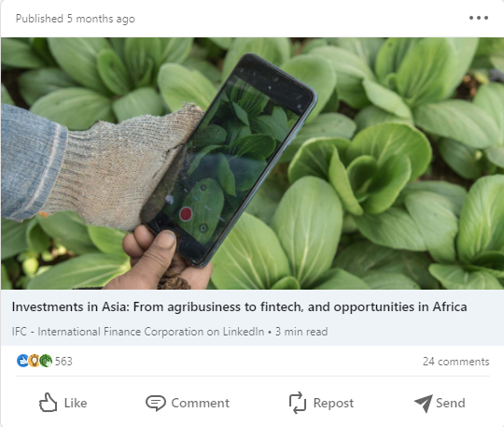
Task: Click the green reaction icon
Action: click(46, 361)
